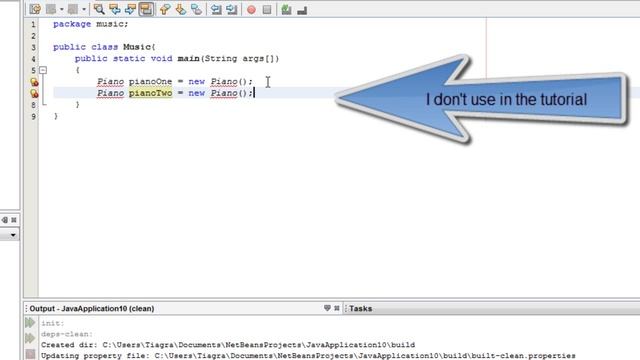Click Find Next Occurrence icon
640x360 pixels.
pos(130,9)
